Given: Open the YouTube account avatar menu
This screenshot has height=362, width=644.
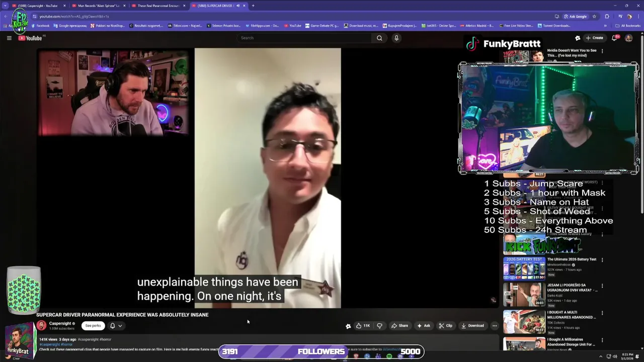Looking at the screenshot, I should 628,38.
